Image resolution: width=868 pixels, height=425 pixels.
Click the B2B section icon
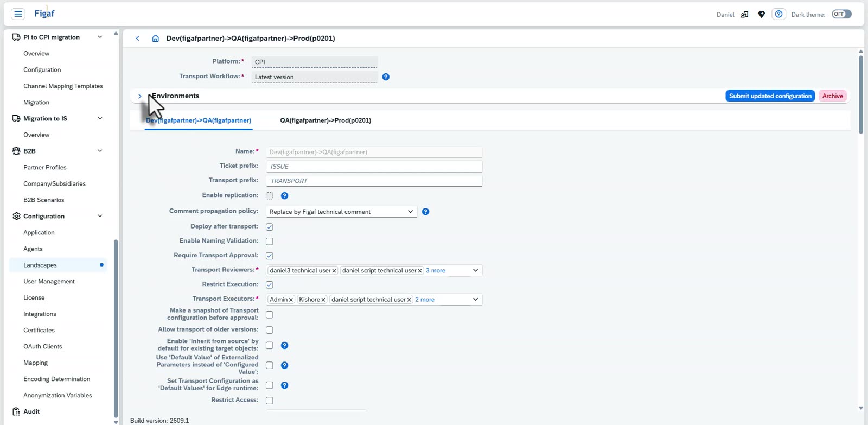click(16, 151)
